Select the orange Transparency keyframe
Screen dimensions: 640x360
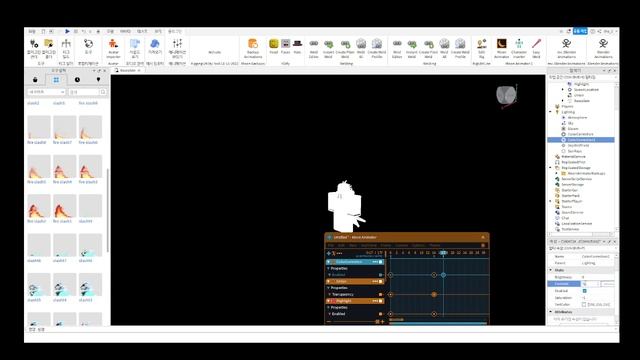click(x=434, y=294)
